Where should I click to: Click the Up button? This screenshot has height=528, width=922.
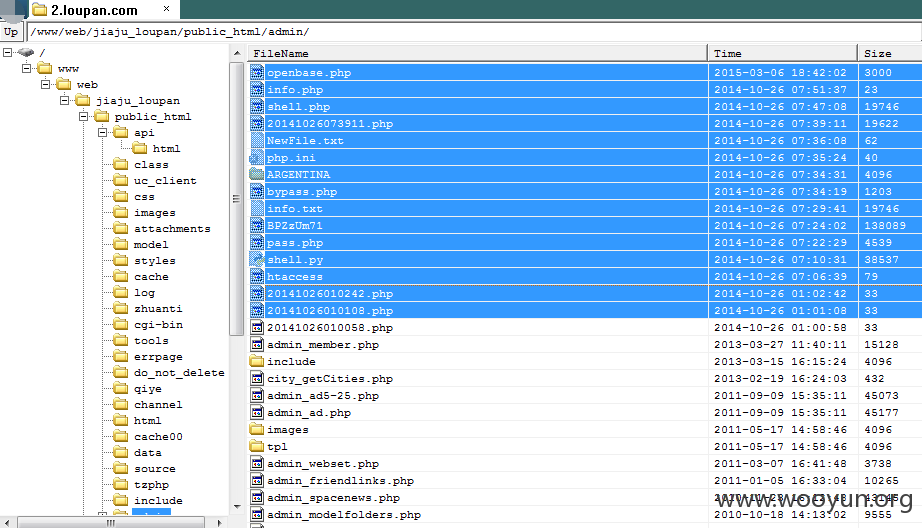click(x=11, y=32)
